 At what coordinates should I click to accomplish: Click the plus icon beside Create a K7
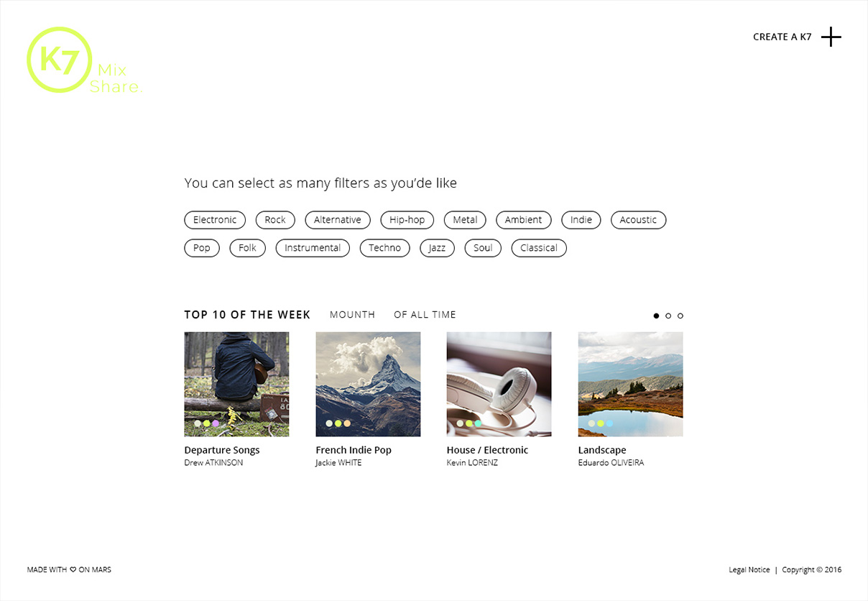tap(831, 37)
